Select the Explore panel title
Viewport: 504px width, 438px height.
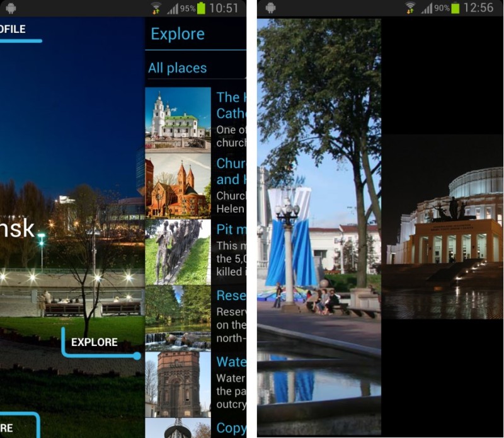pos(178,34)
